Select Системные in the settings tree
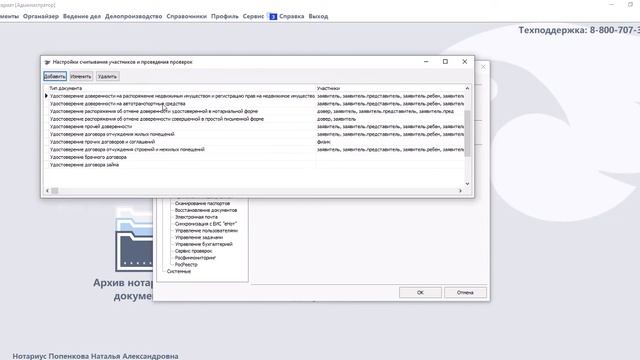Screen dimensions: 640x360 coord(179,271)
